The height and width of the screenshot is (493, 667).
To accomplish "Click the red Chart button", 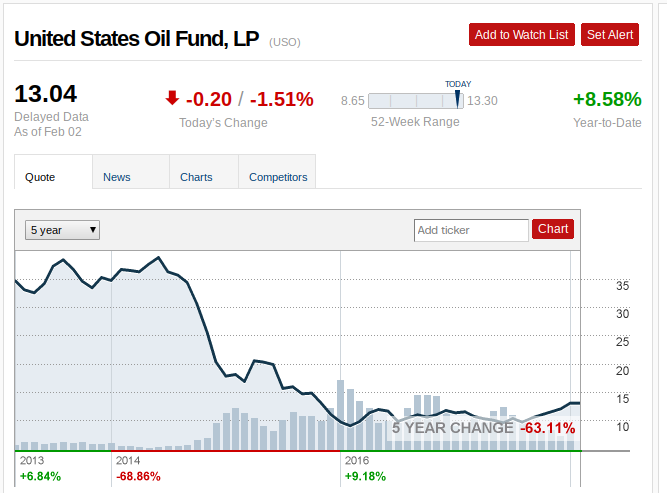I will [x=553, y=229].
